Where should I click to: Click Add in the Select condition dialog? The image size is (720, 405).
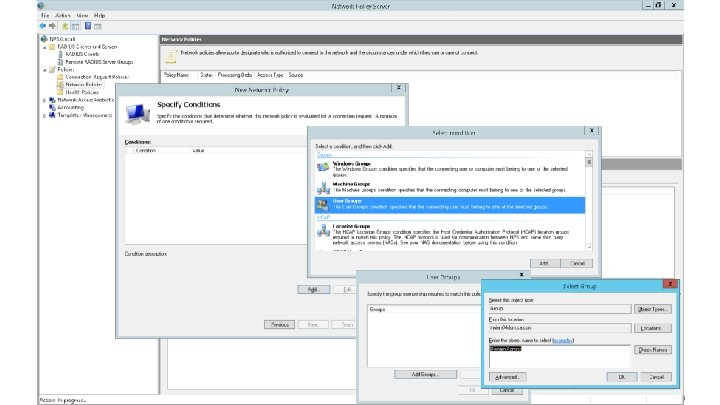coord(545,264)
